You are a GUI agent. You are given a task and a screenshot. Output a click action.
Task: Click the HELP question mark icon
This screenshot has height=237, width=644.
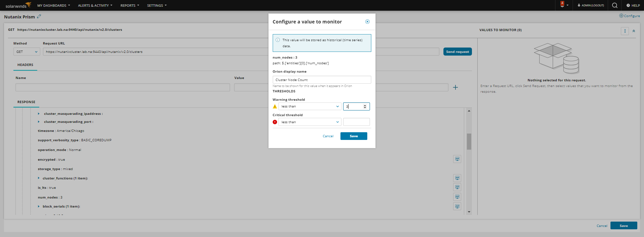[x=628, y=5]
